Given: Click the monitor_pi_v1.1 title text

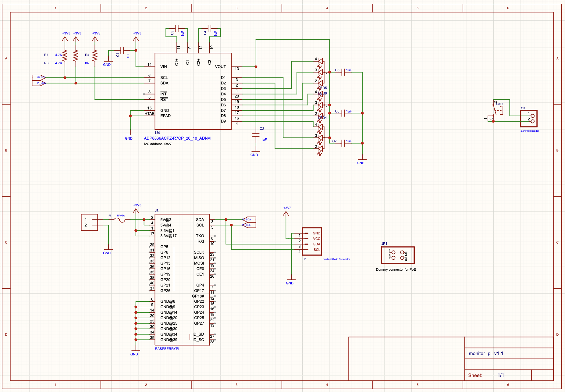Looking at the screenshot, I should click(486, 354).
